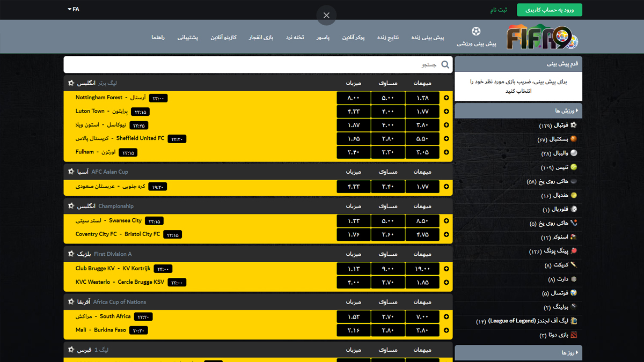
Task: Expand more bets for Sheffield United FC match
Action: pyautogui.click(x=447, y=138)
